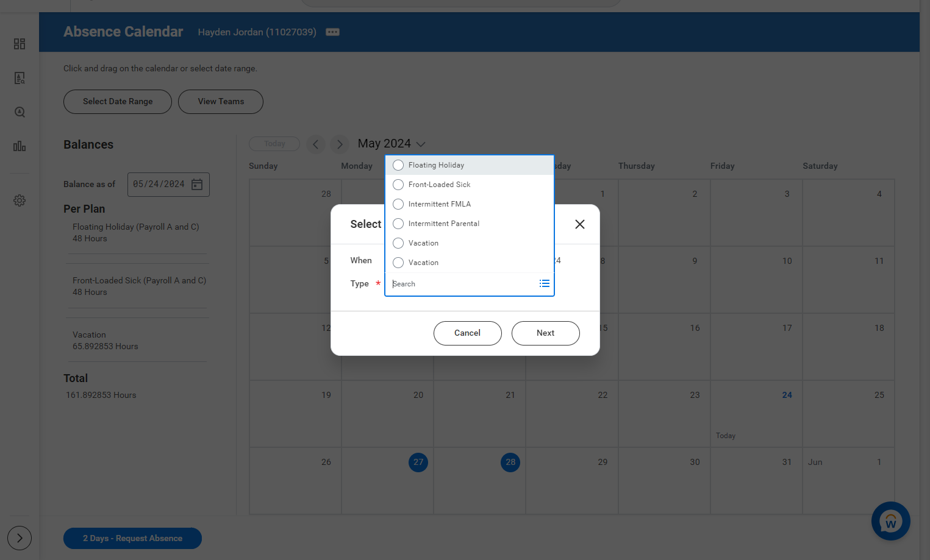
Task: Select the Intermittent Parental radio option
Action: [x=398, y=224]
